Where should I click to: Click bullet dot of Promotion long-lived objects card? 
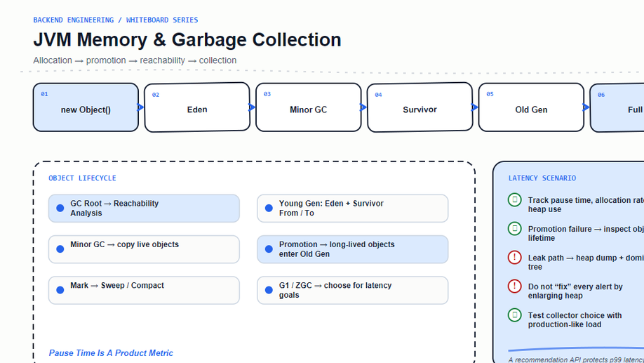(269, 249)
